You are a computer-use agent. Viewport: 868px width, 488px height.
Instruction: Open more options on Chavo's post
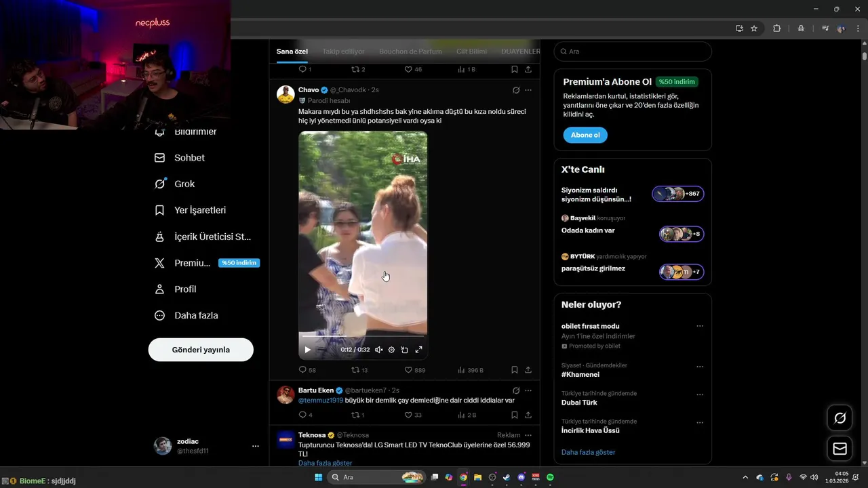point(528,90)
